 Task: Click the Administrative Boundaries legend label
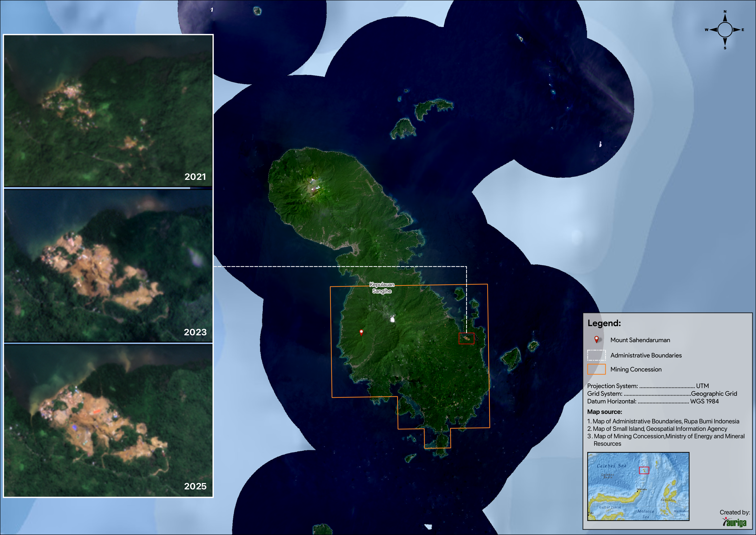(646, 356)
